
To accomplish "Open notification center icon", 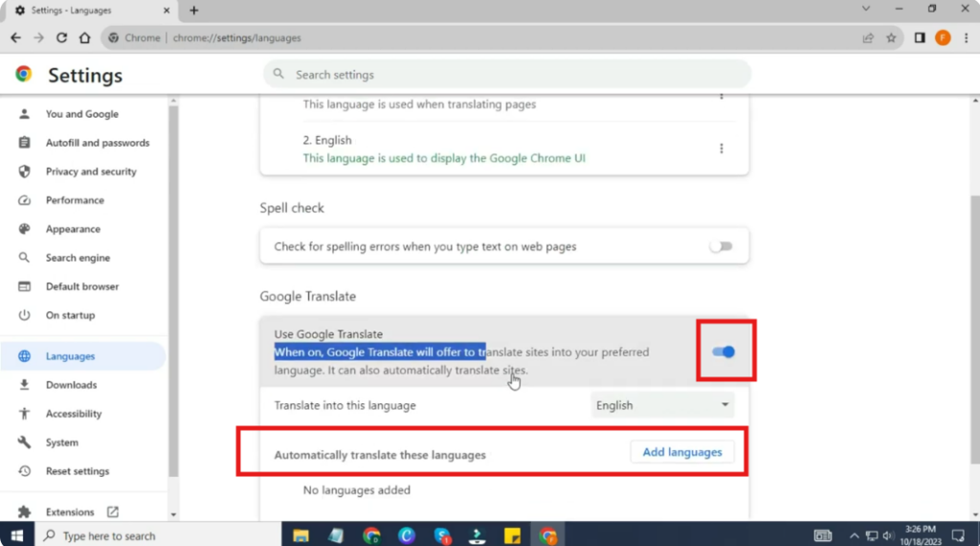I will tap(958, 535).
